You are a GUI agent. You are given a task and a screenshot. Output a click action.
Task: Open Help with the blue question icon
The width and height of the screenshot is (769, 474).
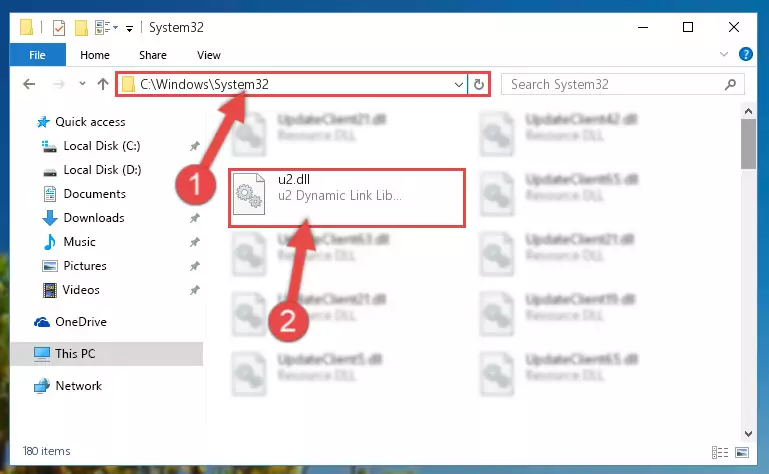click(745, 54)
